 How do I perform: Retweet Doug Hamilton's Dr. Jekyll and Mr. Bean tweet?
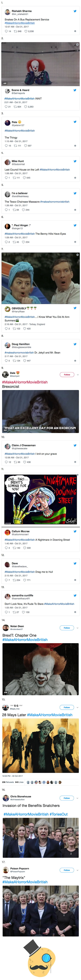point(14,361)
